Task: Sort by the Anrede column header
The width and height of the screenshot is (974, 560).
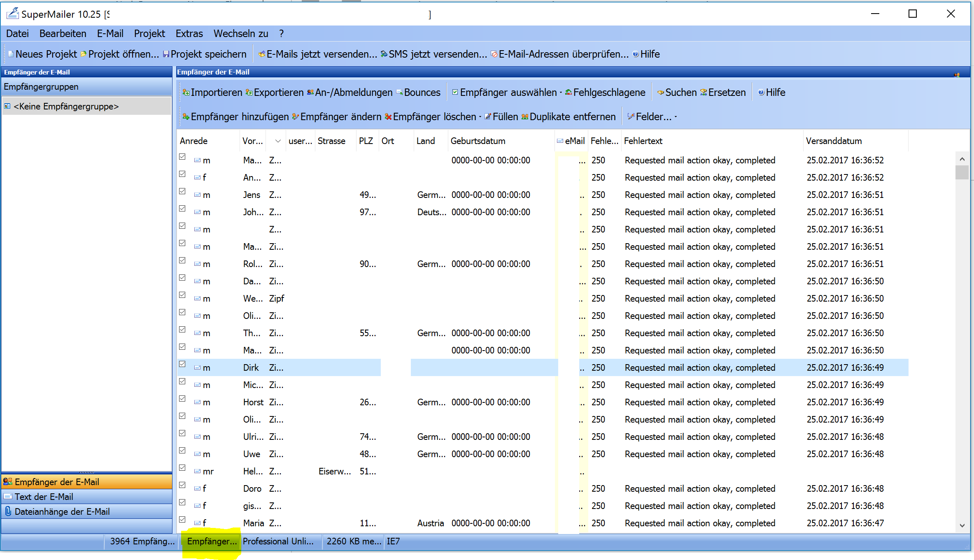Action: pyautogui.click(x=208, y=141)
